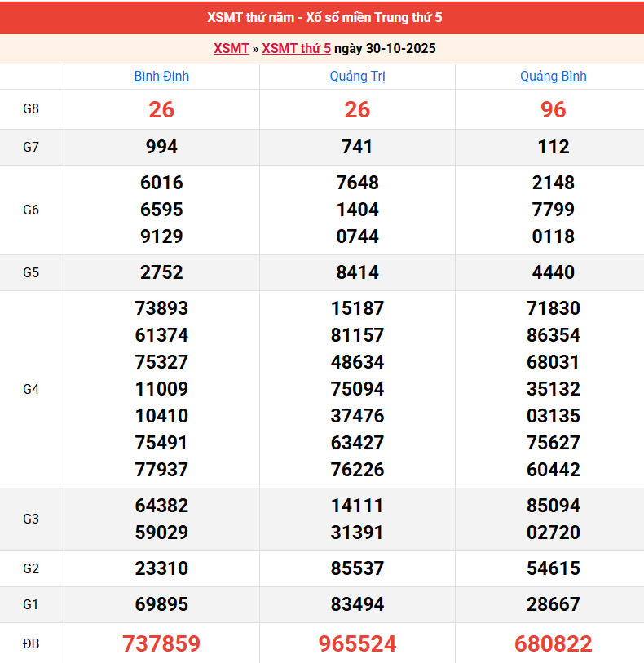Click G7 result 994 for Bình Định

tap(161, 147)
